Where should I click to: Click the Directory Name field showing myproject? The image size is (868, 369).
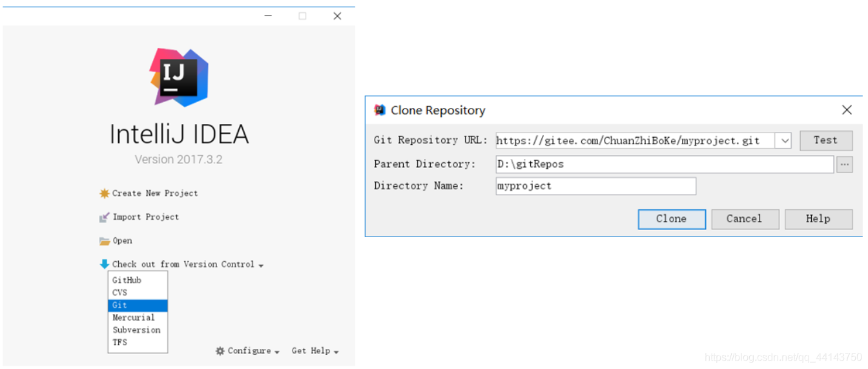click(595, 186)
